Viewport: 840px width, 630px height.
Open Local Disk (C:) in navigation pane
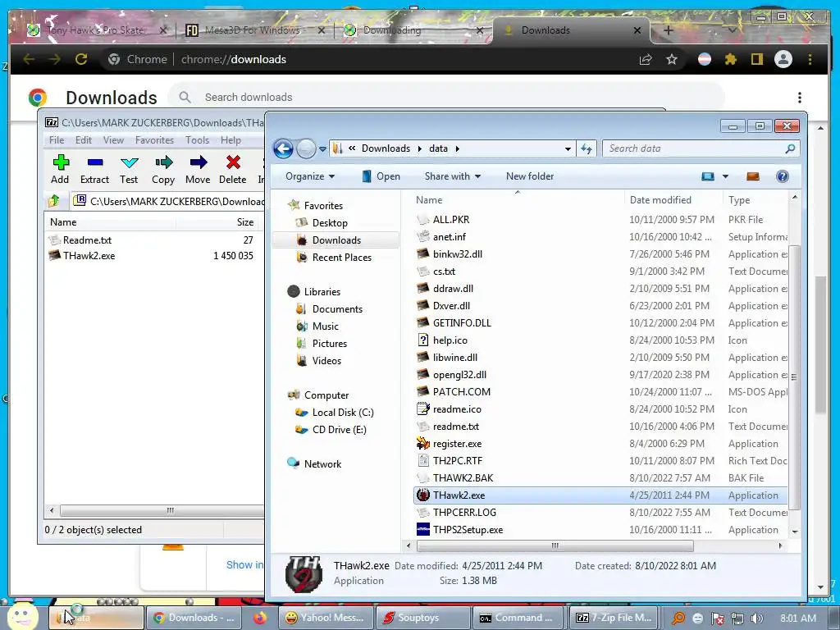click(x=343, y=413)
